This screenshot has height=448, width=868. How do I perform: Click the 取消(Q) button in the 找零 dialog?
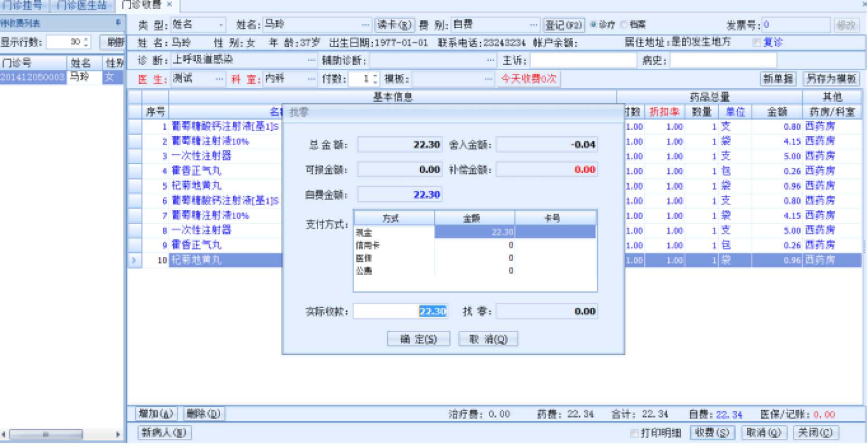tap(488, 339)
